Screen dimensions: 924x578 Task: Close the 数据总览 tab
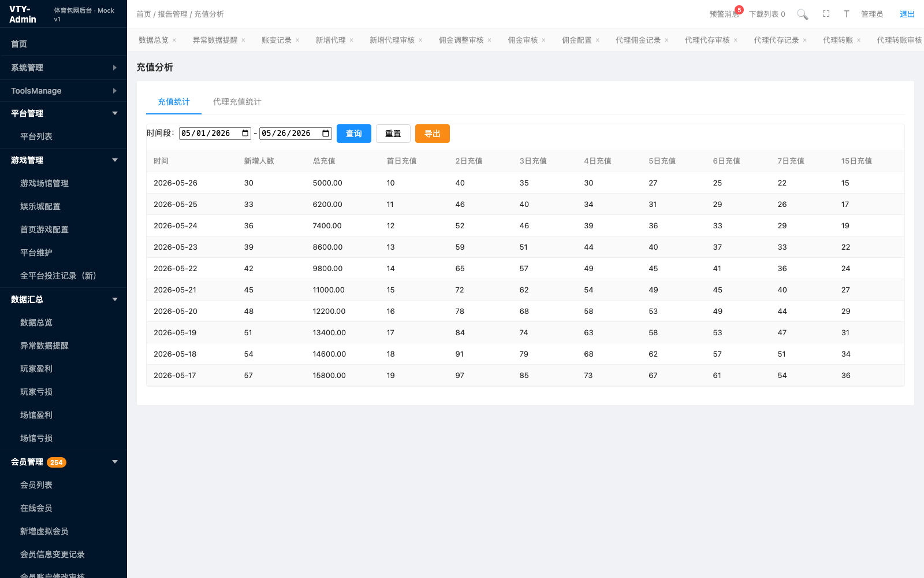pyautogui.click(x=174, y=40)
